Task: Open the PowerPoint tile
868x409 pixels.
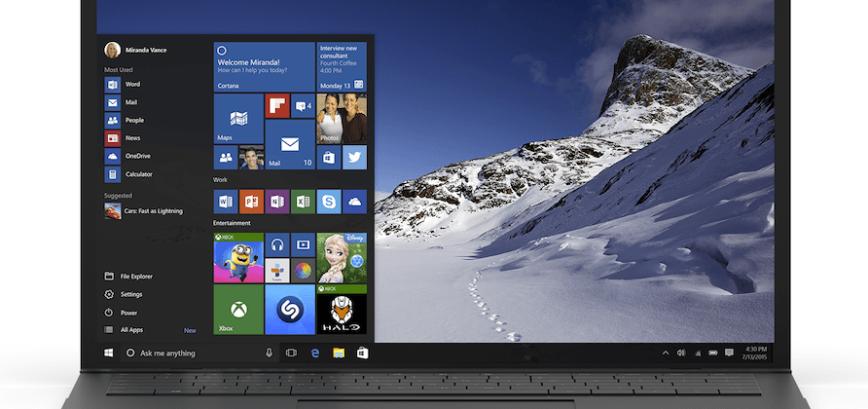Action: point(251,202)
